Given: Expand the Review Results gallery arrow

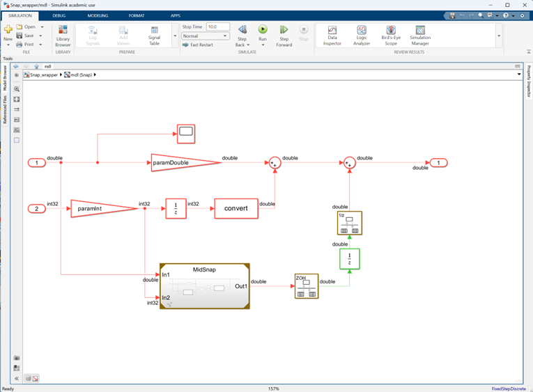Looking at the screenshot, I should tap(499, 36).
